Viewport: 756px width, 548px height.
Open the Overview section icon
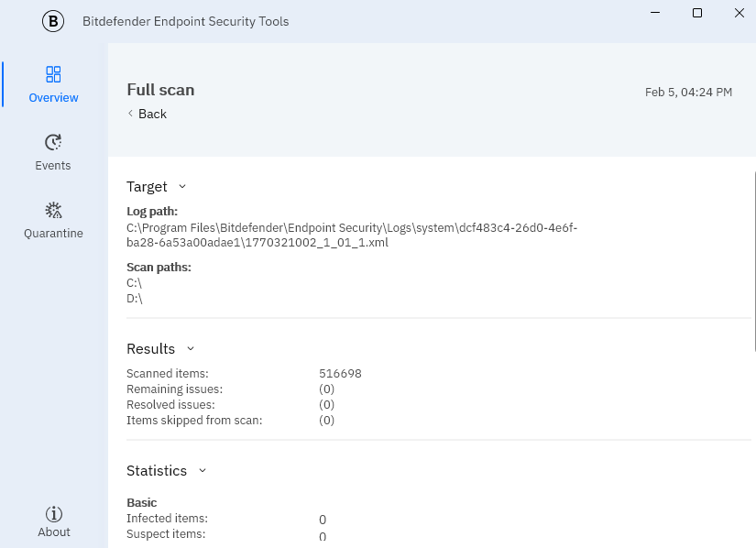pyautogui.click(x=53, y=74)
